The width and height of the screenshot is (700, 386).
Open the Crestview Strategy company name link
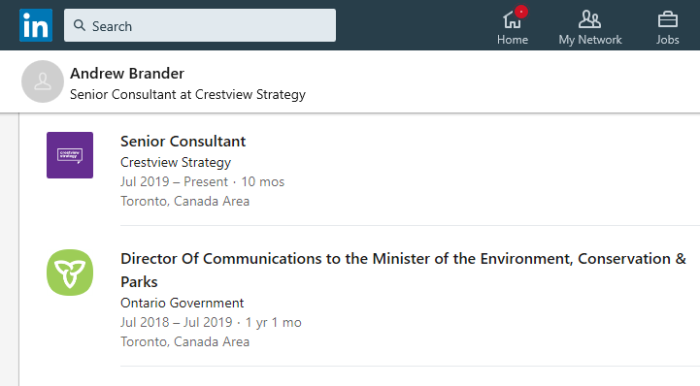coord(175,162)
